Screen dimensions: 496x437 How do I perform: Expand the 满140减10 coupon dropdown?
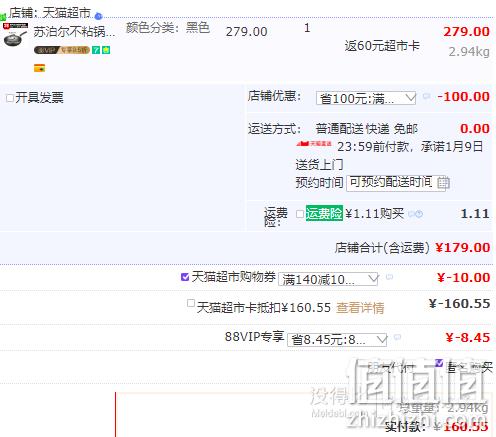pos(328,279)
